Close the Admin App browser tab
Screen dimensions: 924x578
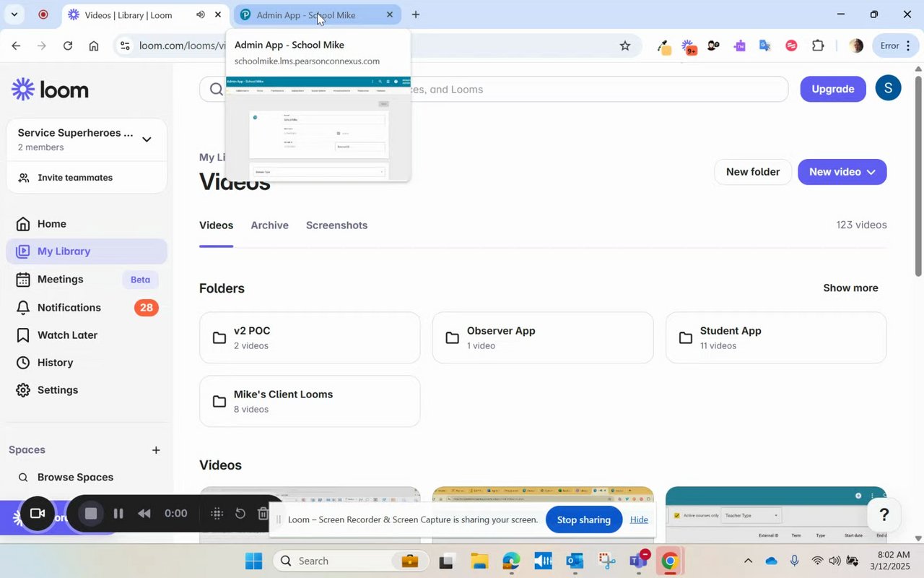click(390, 14)
